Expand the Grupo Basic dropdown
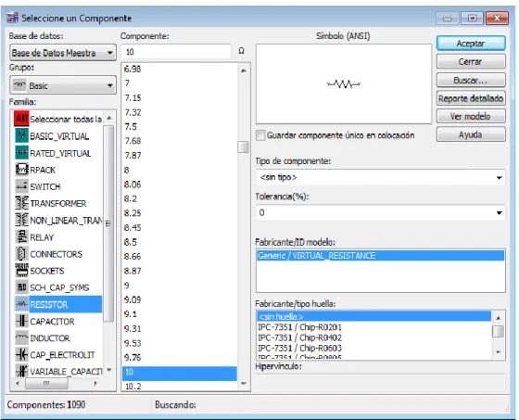This screenshot has width=519, height=420. [63, 86]
